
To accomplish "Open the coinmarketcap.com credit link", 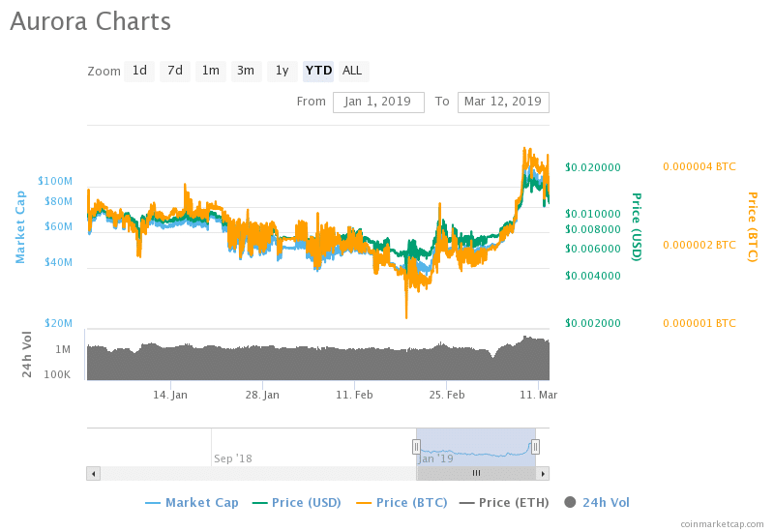I will [x=722, y=524].
